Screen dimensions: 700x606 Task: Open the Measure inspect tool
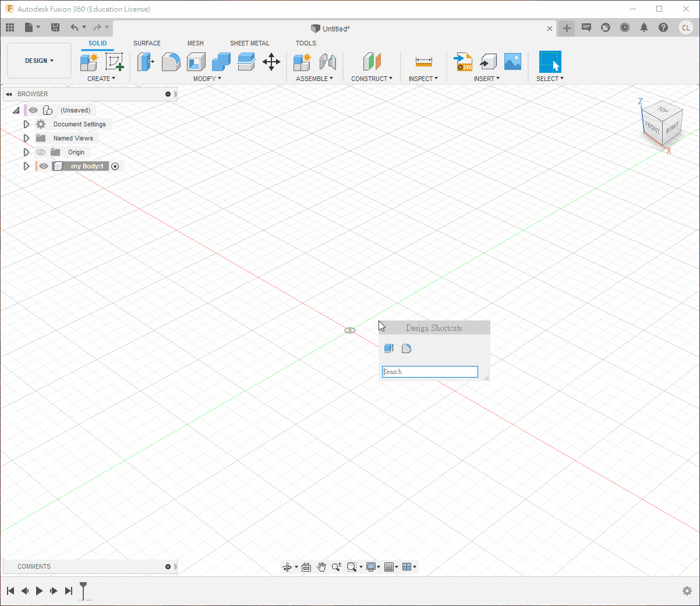point(423,62)
